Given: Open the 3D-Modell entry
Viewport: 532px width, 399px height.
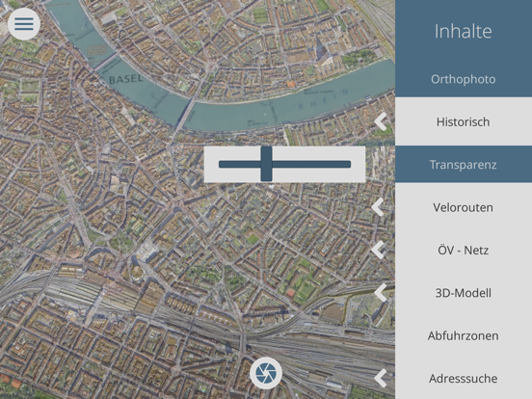Looking at the screenshot, I should point(464,293).
